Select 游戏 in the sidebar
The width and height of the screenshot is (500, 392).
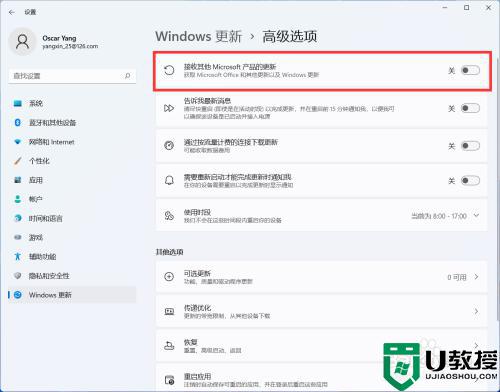pos(72,237)
